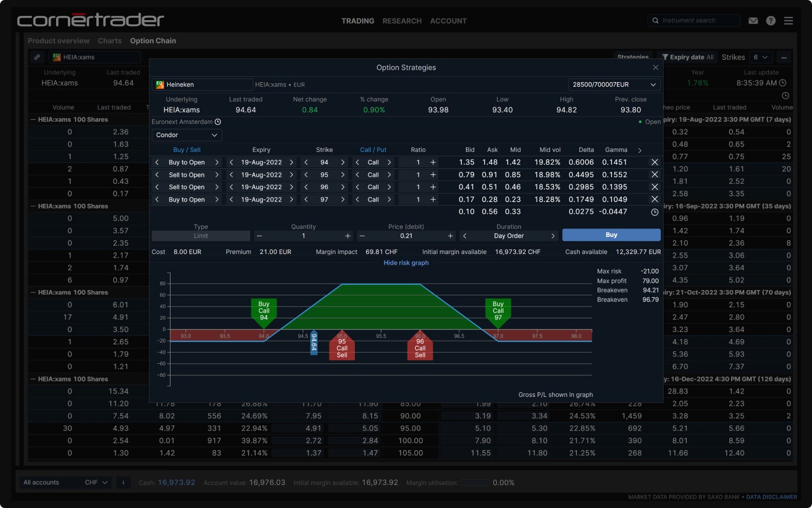This screenshot has width=812, height=508.
Task: Increase ratio on the strike 94 leg
Action: pos(433,162)
